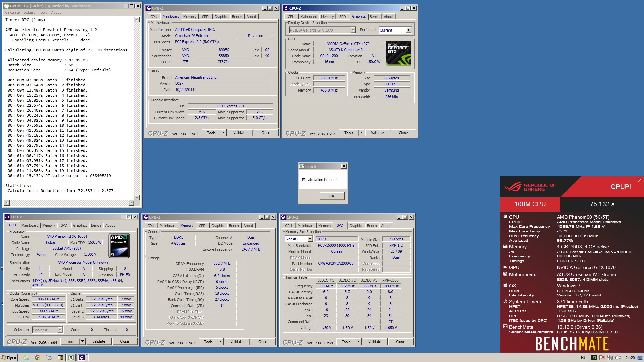644x362 pixels.
Task: Click OK in the Finish dialog
Action: point(332,196)
